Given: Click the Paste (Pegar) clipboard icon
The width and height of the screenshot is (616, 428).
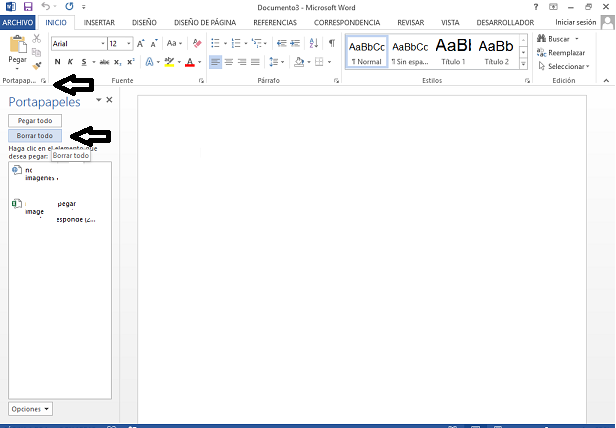Looking at the screenshot, I should (18, 44).
